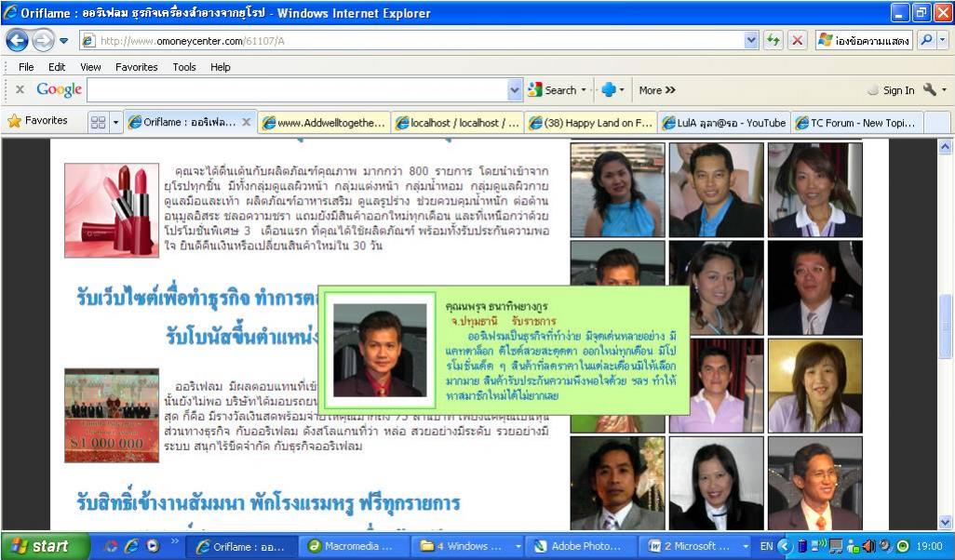The height and width of the screenshot is (560, 955).
Task: Switch to the Happy Land on F... tab
Action: 591,123
